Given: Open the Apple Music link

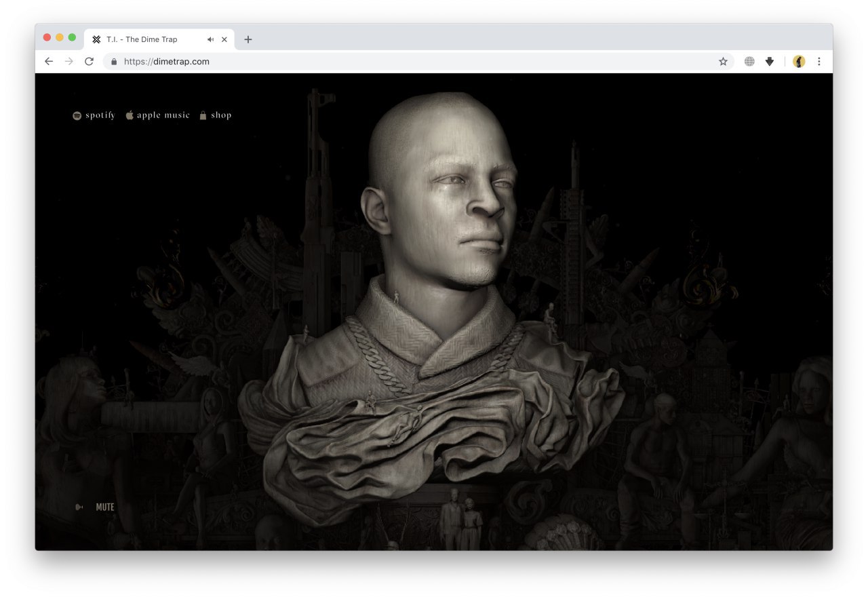Looking at the screenshot, I should click(x=157, y=115).
